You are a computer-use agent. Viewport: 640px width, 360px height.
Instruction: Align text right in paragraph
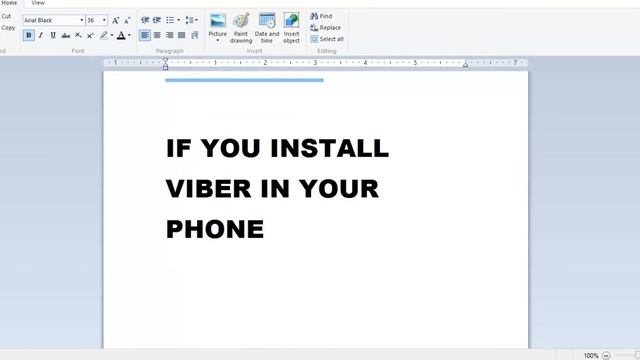169,36
